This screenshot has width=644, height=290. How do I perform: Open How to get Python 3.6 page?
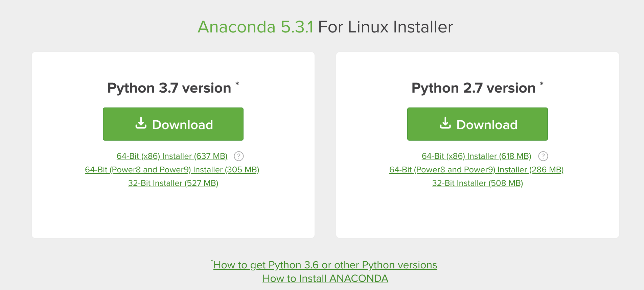tap(325, 265)
